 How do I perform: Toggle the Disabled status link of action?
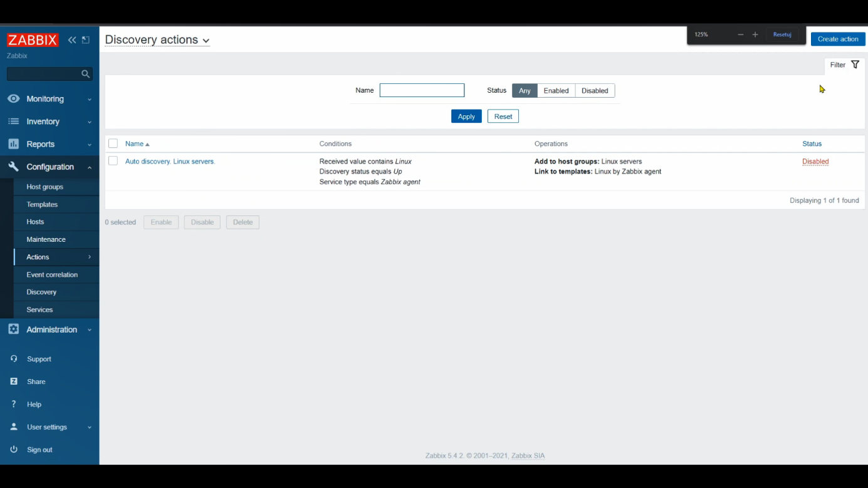pos(815,162)
